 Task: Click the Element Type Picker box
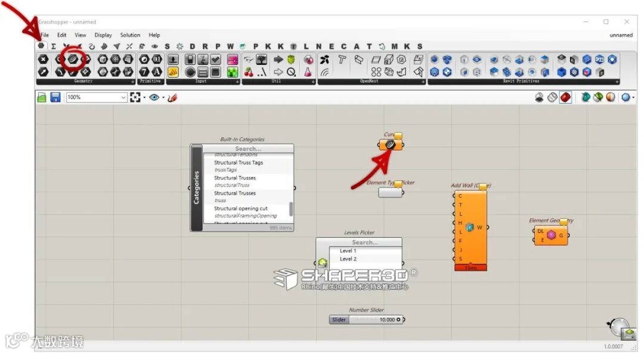pos(390,193)
